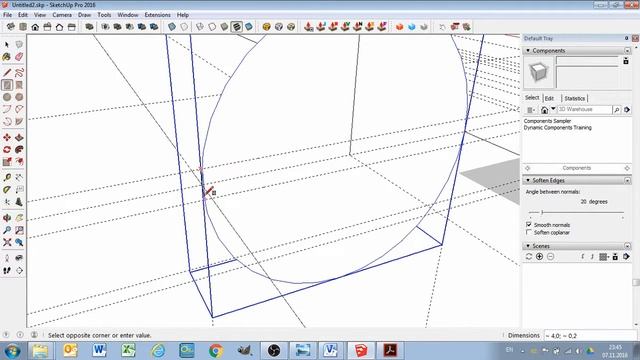Viewport: 640px width, 360px height.
Task: Open Excel from taskbar
Action: 128,350
